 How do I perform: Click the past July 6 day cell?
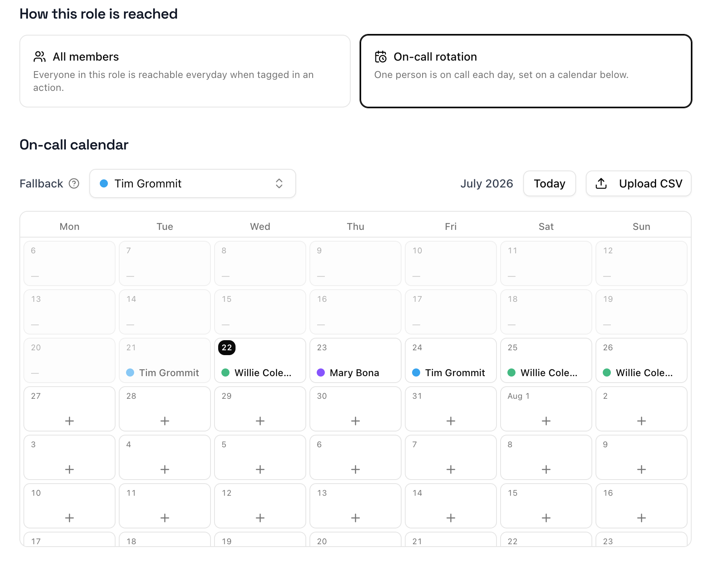point(69,263)
